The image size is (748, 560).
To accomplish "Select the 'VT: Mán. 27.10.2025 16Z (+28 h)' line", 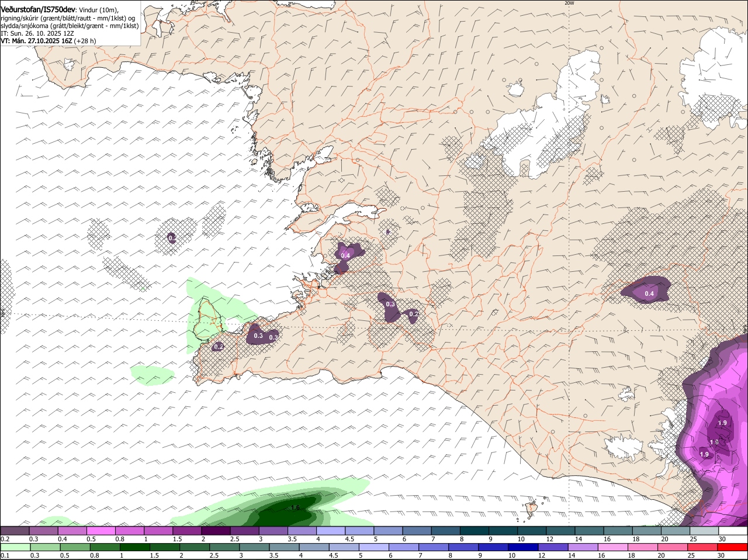I will point(49,41).
